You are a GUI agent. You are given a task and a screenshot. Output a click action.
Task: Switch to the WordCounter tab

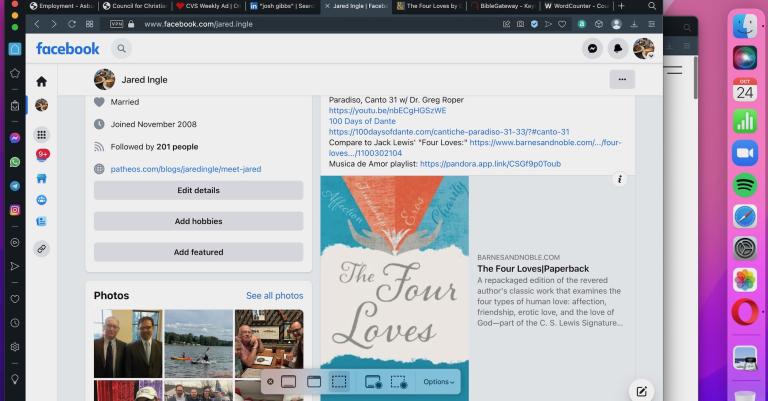click(576, 6)
